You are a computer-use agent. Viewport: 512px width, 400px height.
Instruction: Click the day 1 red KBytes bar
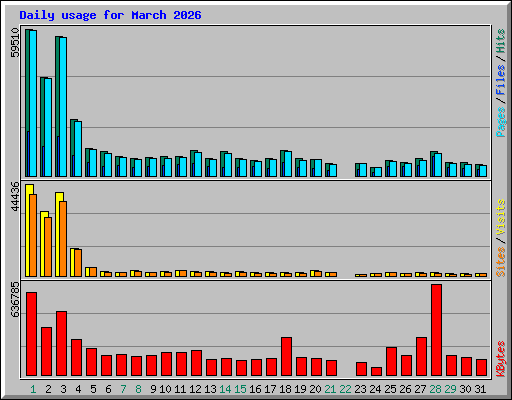[31, 334]
